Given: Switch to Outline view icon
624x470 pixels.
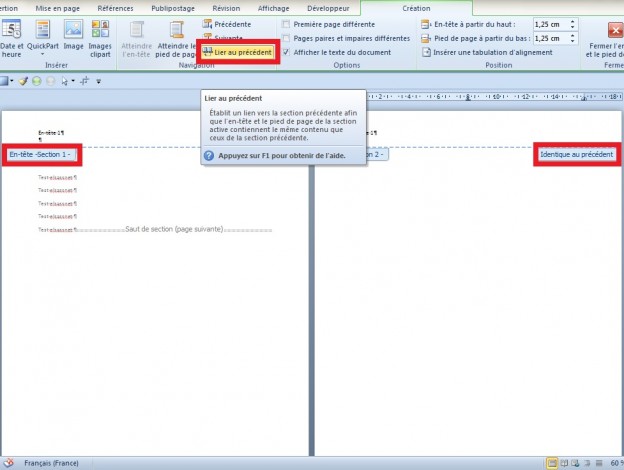Looking at the screenshot, I should pyautogui.click(x=587, y=463).
